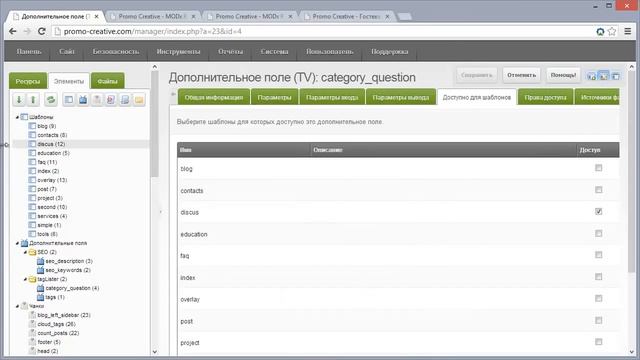640x360 pixels.
Task: Collapse the Дополнительные поля tree node
Action: 17,243
